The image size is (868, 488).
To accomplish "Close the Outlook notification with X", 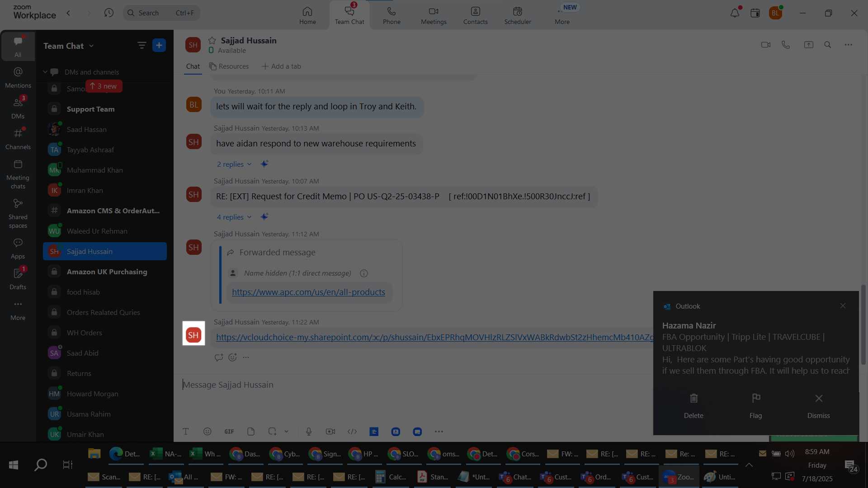I will coord(843,306).
